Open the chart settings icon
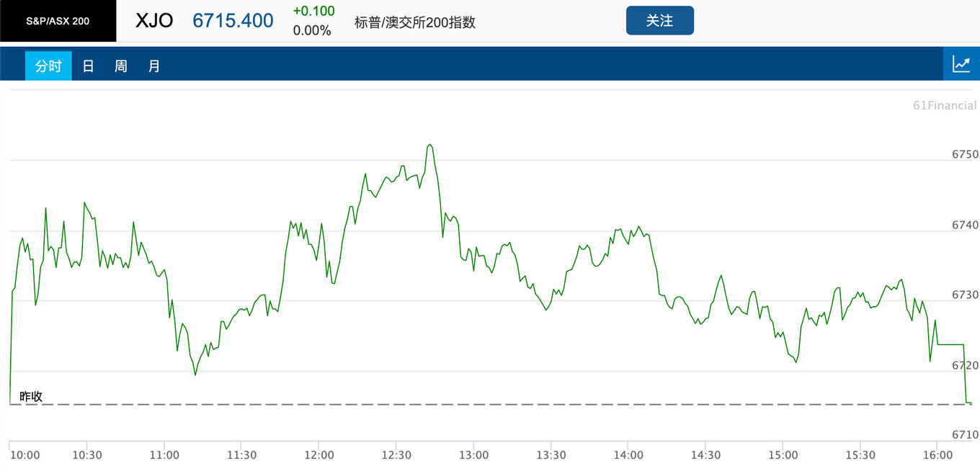This screenshot has height=471, width=980. [961, 64]
